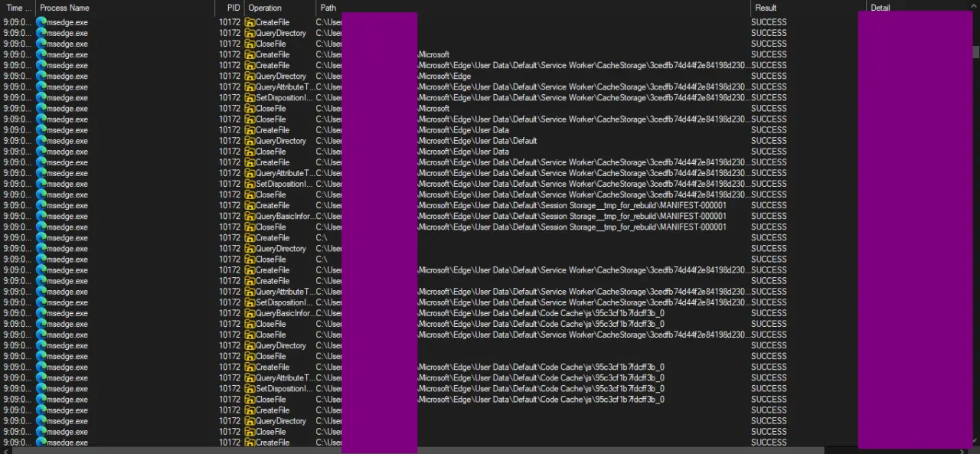
Task: Click QueryDirectory icon for User Data\Default row
Action: (249, 141)
